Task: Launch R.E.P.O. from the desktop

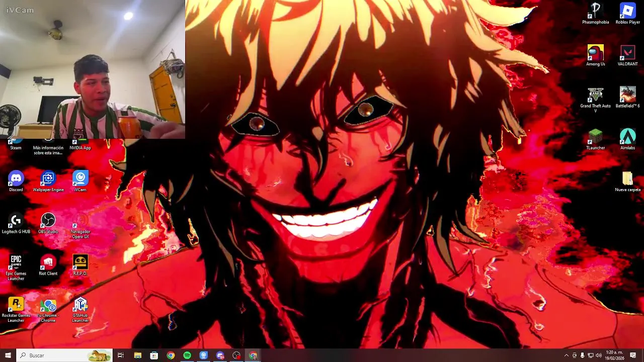Action: click(x=80, y=265)
